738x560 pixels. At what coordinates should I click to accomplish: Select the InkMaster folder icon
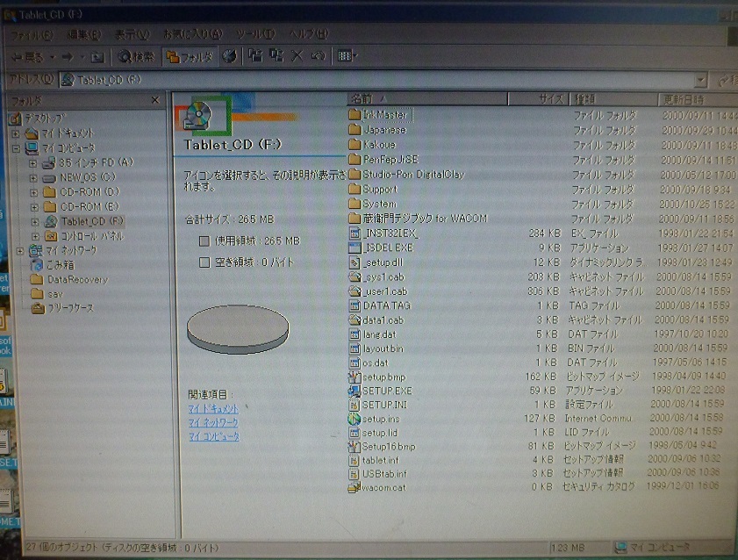(355, 114)
